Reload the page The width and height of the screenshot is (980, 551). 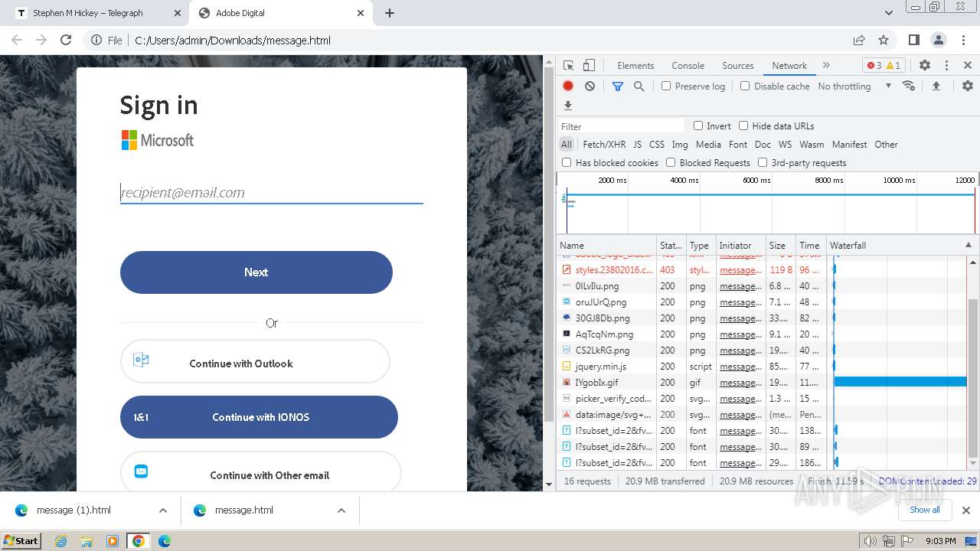(x=66, y=40)
